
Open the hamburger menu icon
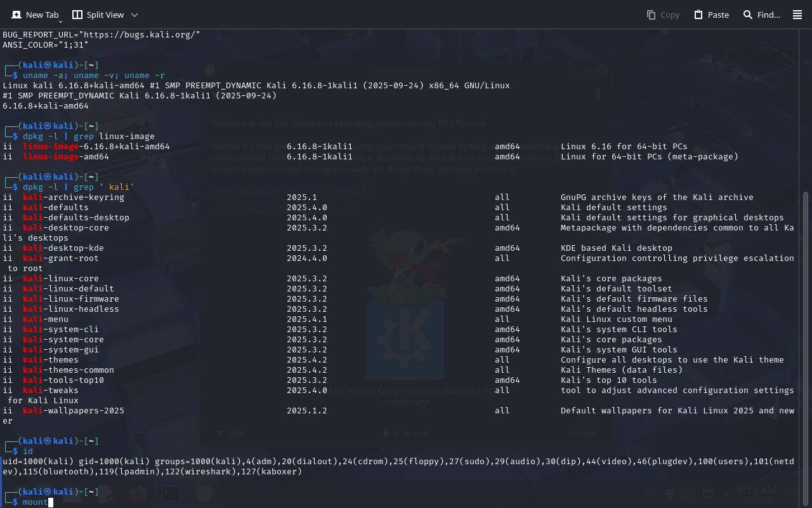coord(797,15)
